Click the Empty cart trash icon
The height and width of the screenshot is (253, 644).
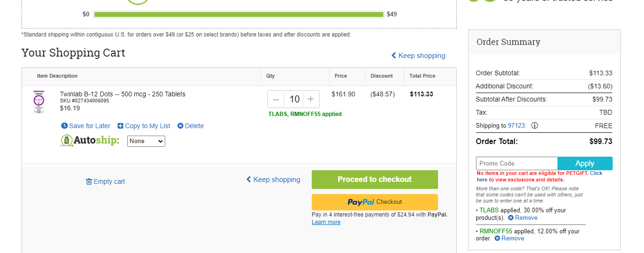pyautogui.click(x=89, y=181)
